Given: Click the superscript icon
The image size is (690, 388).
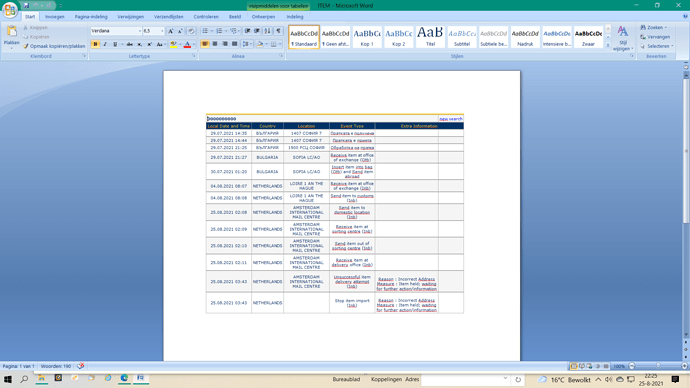Looking at the screenshot, I should tap(150, 44).
